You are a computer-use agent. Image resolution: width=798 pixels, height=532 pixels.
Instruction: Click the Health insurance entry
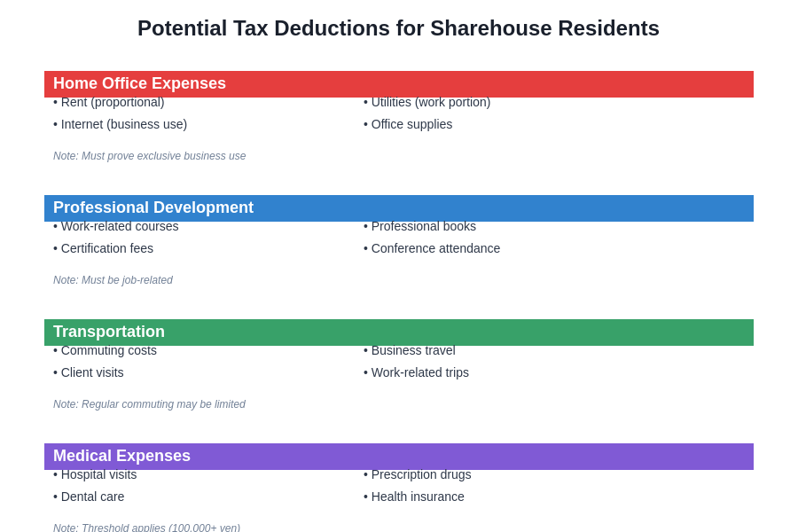(413, 497)
